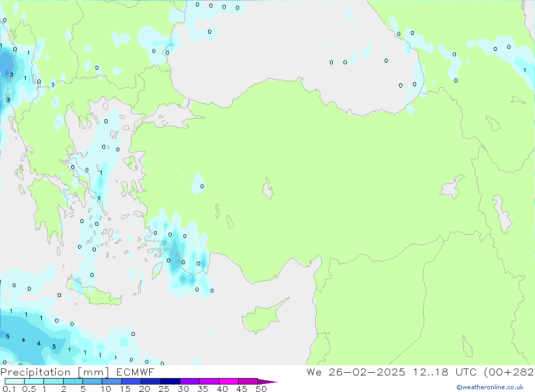
Task: Click the 'Precipitation [mm]' title text
Action: tap(55, 372)
